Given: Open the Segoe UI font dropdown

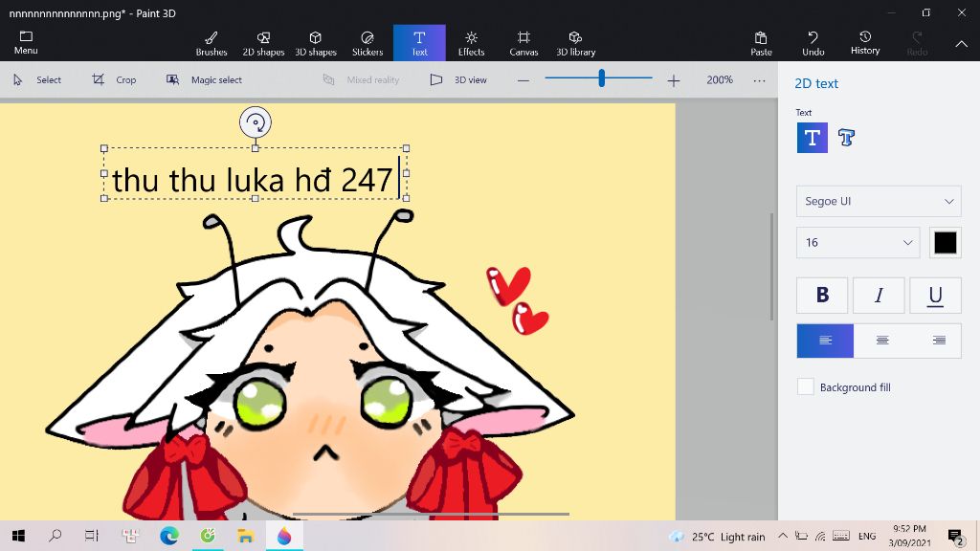Looking at the screenshot, I should [x=879, y=201].
